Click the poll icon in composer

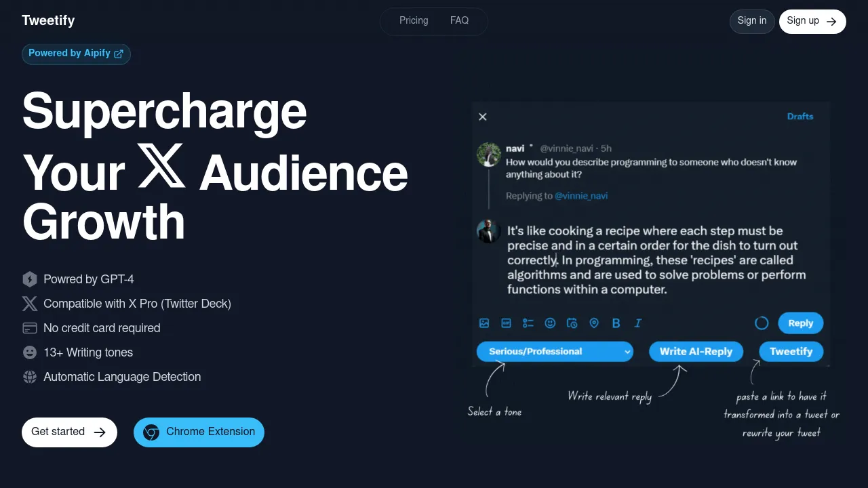[528, 323]
